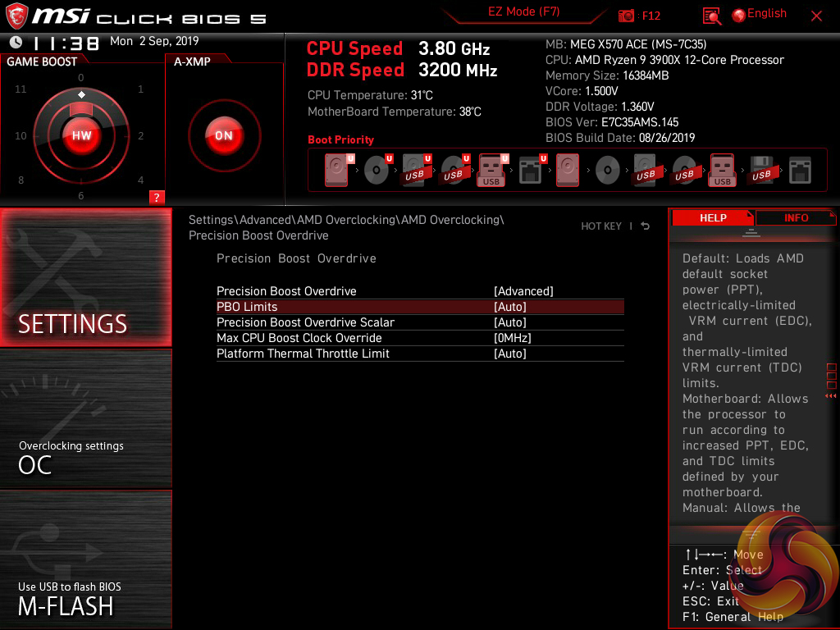Click CPU Temperature: 31°C text
This screenshot has width=840, height=630.
coord(370,95)
